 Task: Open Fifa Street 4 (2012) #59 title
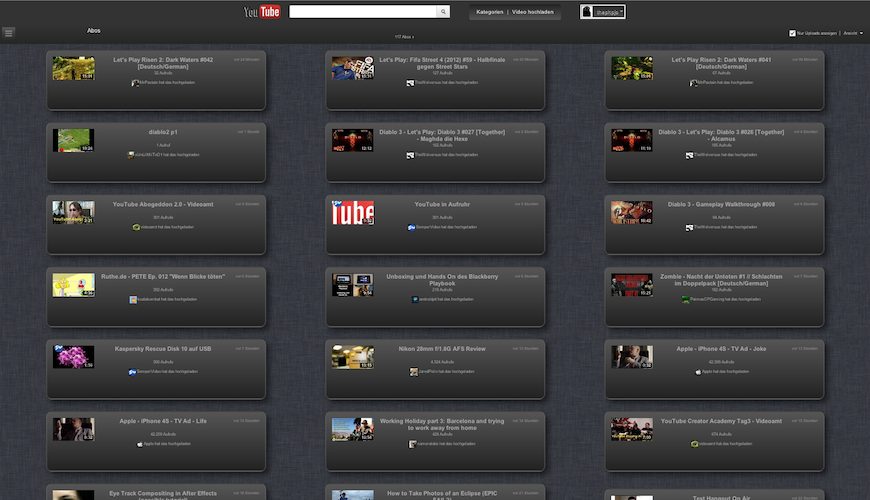442,63
